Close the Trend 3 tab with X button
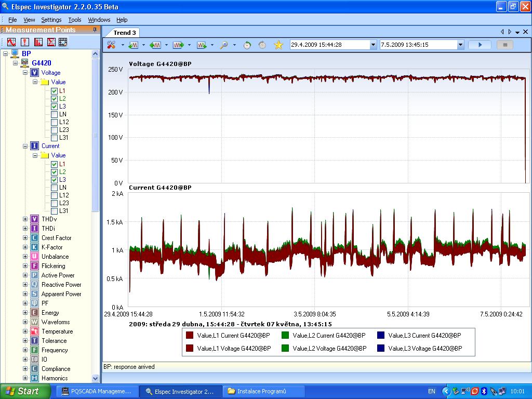This screenshot has width=532, height=399. click(x=526, y=32)
